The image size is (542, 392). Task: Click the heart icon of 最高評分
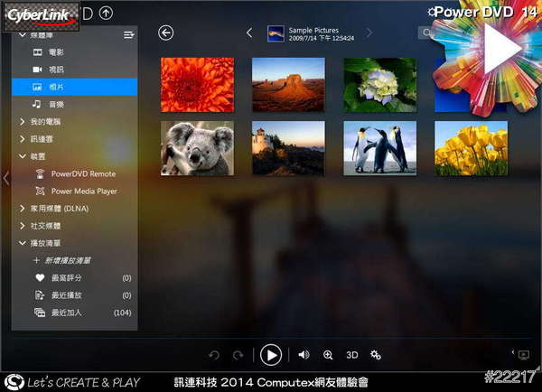(x=40, y=277)
